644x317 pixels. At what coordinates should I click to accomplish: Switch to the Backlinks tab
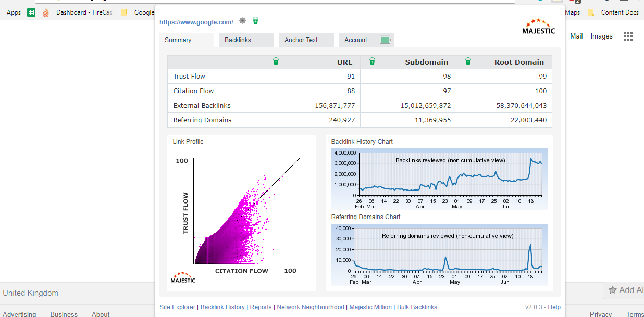[246, 40]
